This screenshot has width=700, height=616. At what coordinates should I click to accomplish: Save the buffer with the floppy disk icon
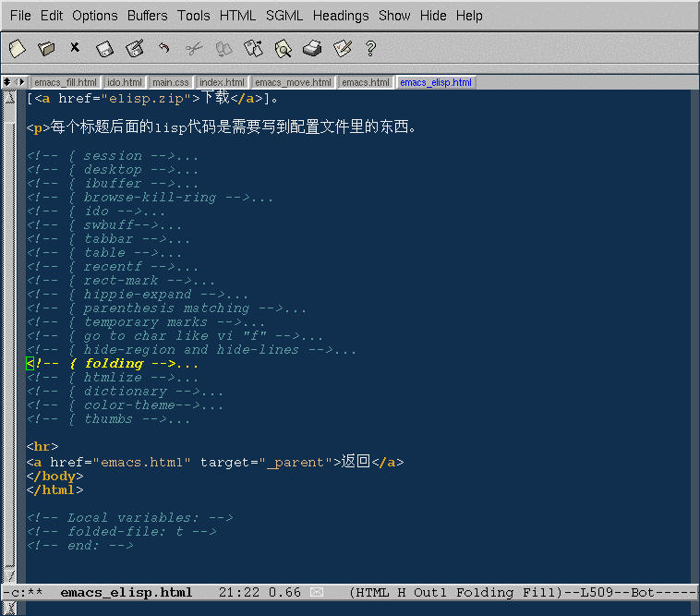coord(104,47)
